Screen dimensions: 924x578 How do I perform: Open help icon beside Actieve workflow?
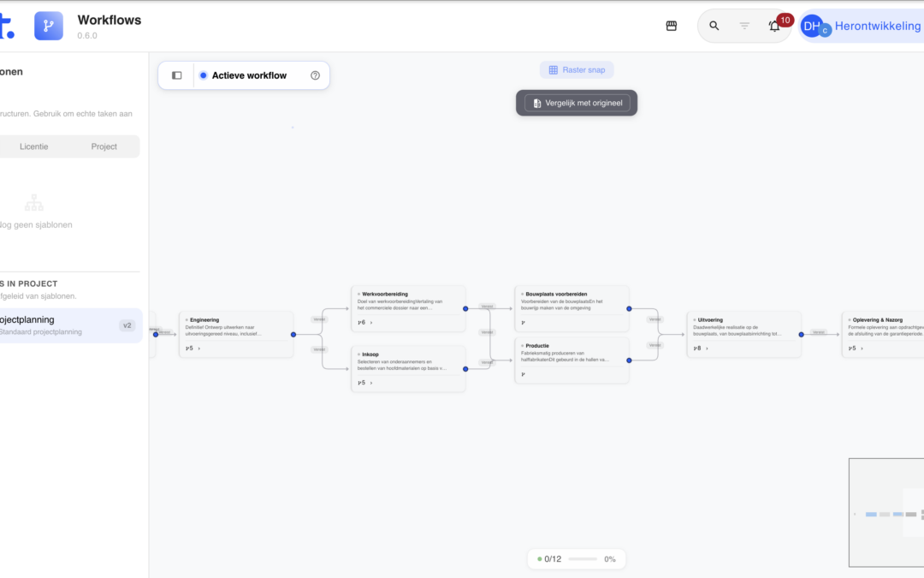click(x=315, y=75)
